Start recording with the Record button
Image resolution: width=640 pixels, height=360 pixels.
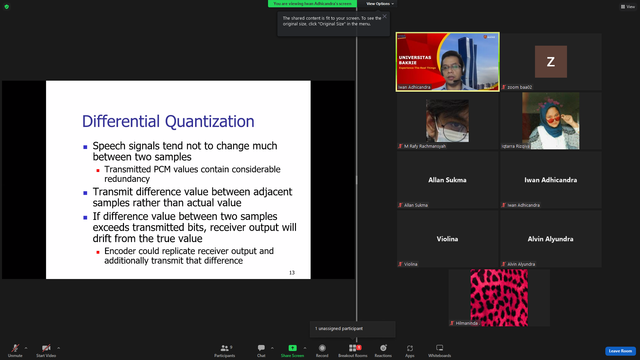click(322, 350)
